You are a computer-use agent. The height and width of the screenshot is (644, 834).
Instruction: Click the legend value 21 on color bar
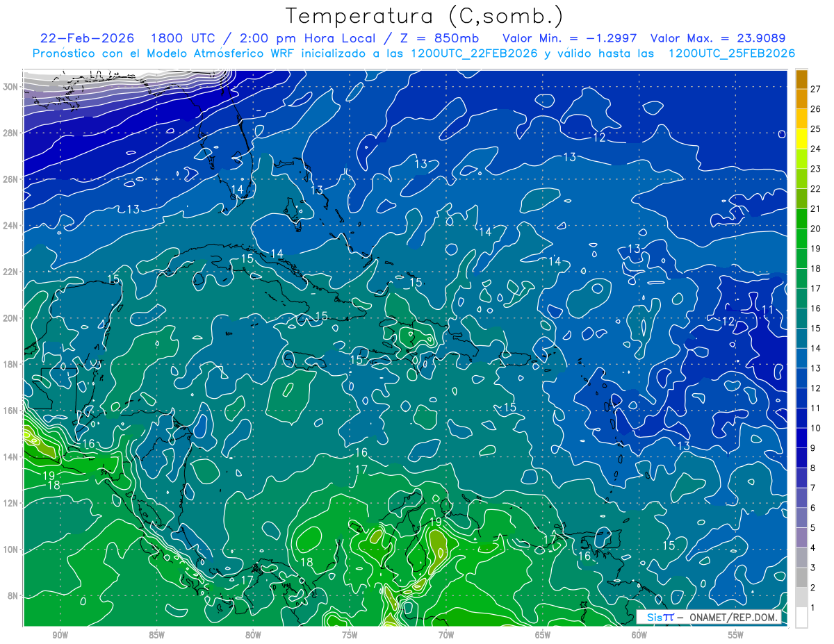pyautogui.click(x=815, y=209)
